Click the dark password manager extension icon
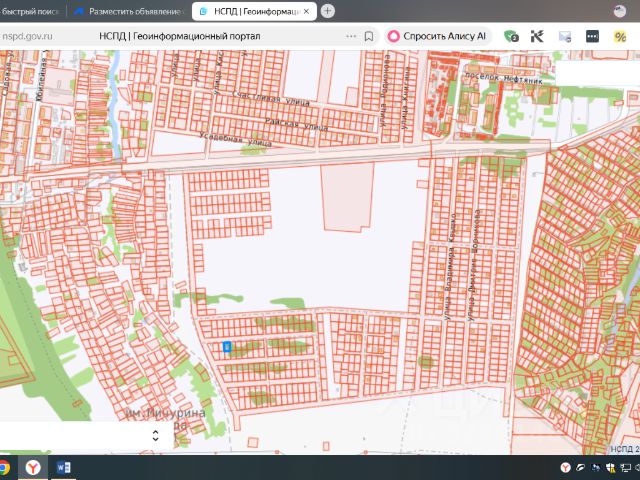Viewport: 640px width, 480px height. point(592,36)
